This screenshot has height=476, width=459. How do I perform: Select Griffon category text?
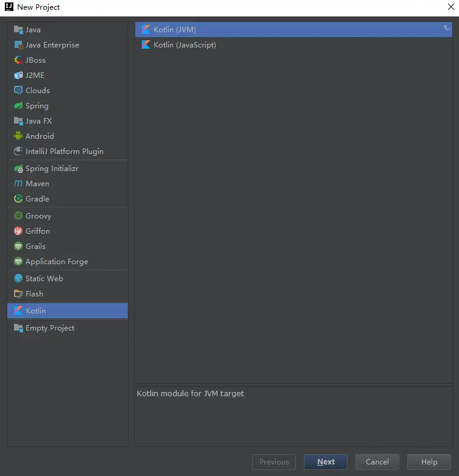pyautogui.click(x=38, y=231)
